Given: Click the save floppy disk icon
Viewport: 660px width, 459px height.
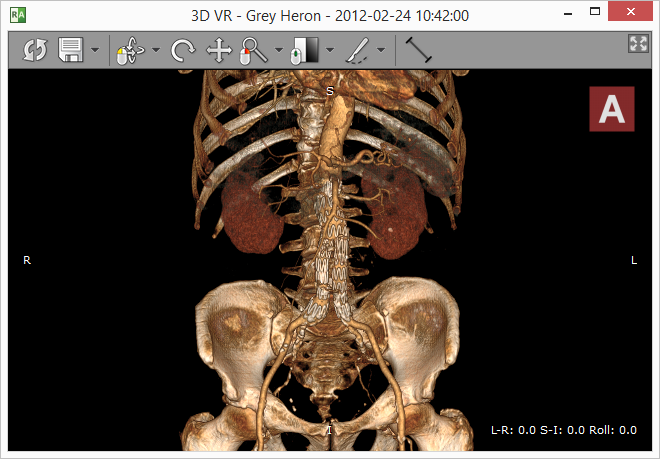Looking at the screenshot, I should pyautogui.click(x=71, y=51).
